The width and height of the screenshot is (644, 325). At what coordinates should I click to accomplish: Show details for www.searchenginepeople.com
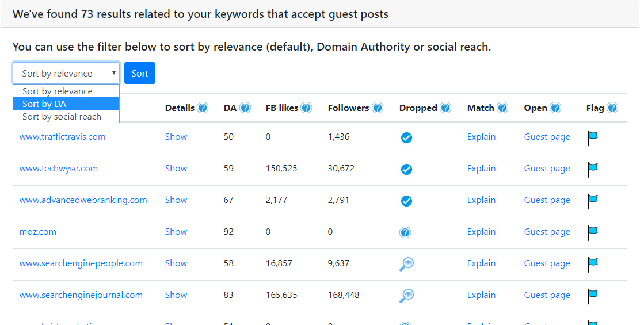click(x=176, y=263)
